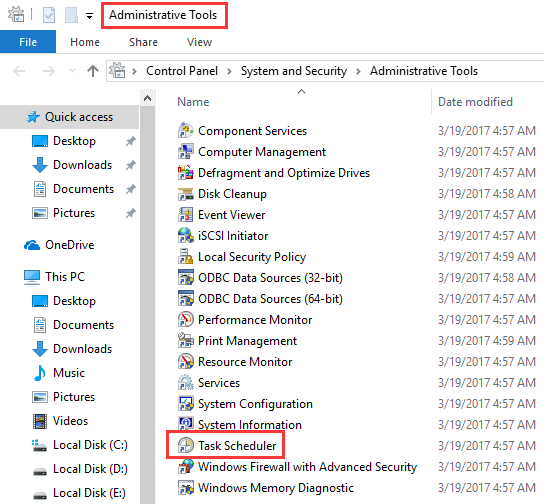Click the navigation pane scrollbar track

147,305
